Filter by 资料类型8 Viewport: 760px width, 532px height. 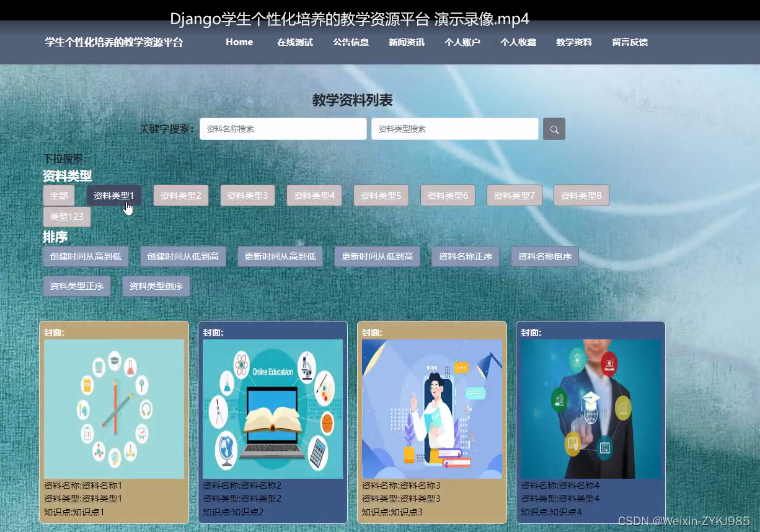tap(581, 196)
